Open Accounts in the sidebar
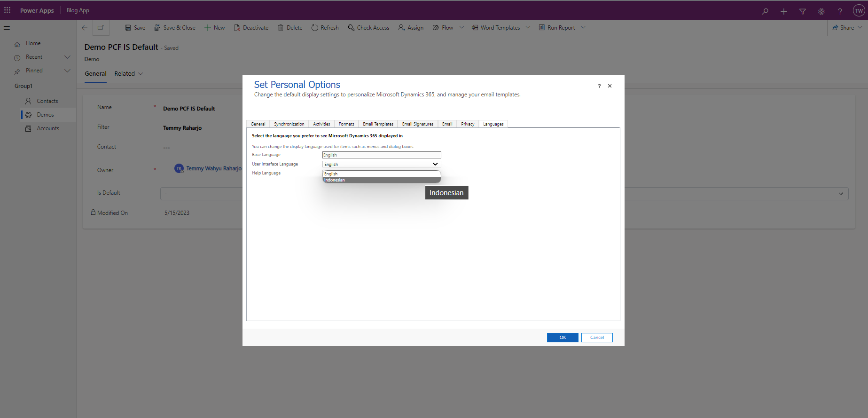 (x=48, y=128)
